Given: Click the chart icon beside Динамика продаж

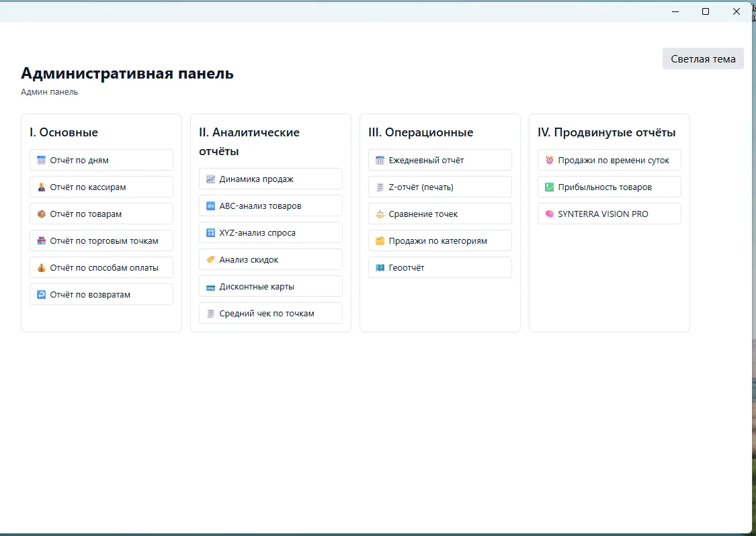Looking at the screenshot, I should 211,179.
